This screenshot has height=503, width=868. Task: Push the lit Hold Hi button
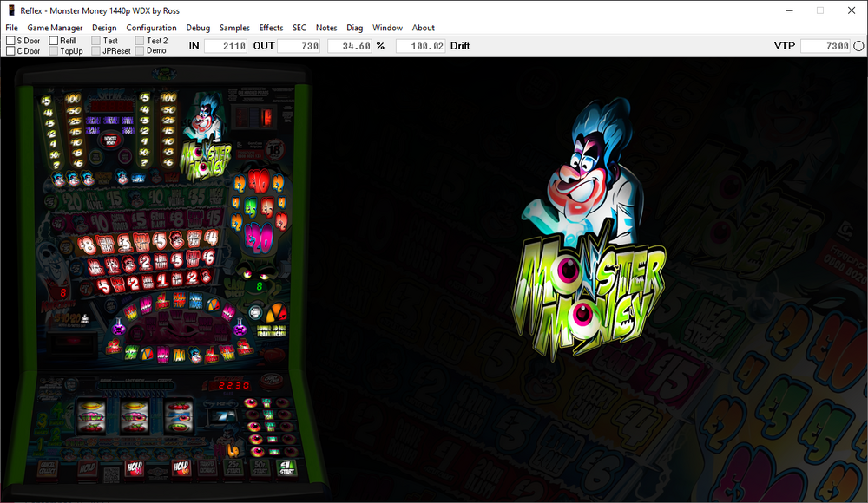pyautogui.click(x=135, y=468)
